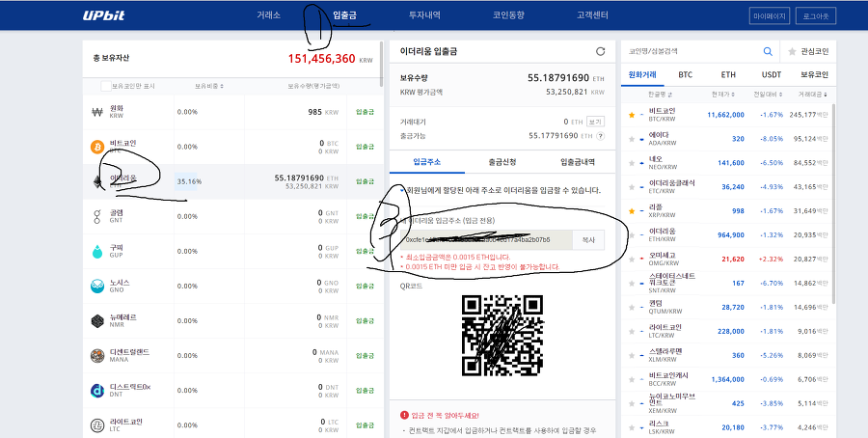The height and width of the screenshot is (438, 868).
Task: Check the 보유코인만 표시 checkbox
Action: tap(106, 87)
